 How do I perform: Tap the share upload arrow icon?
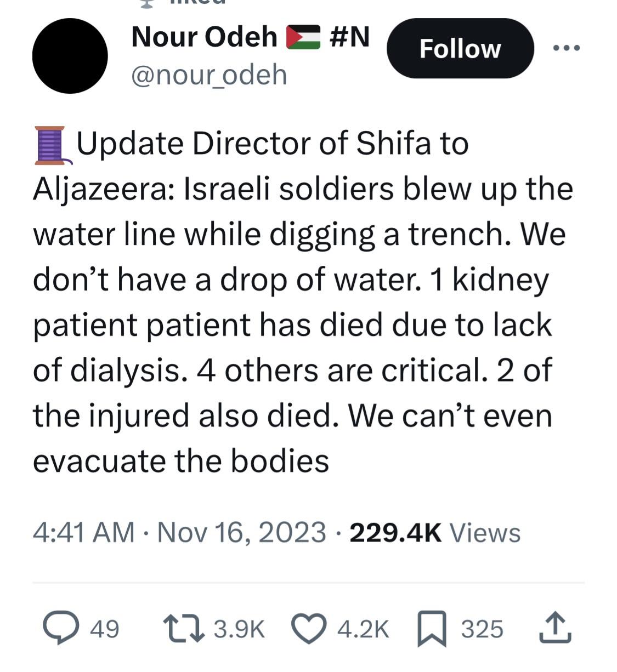pyautogui.click(x=555, y=628)
